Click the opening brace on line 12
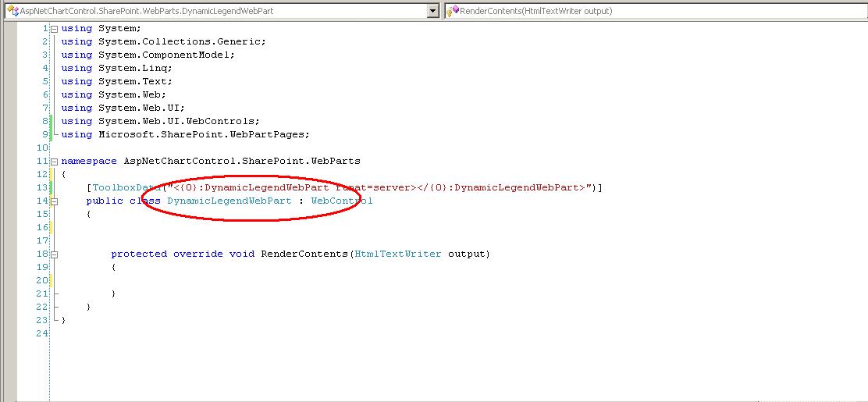The height and width of the screenshot is (402, 868). pos(64,174)
